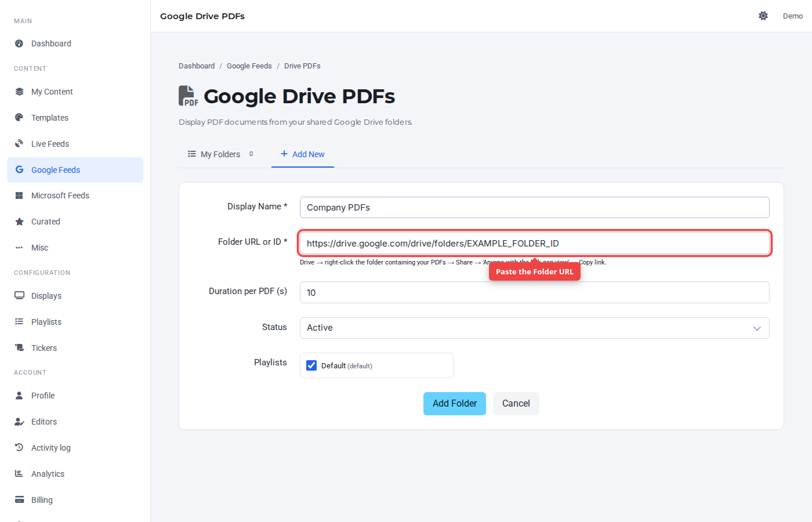
Task: Click the My Content layers icon
Action: (x=19, y=92)
